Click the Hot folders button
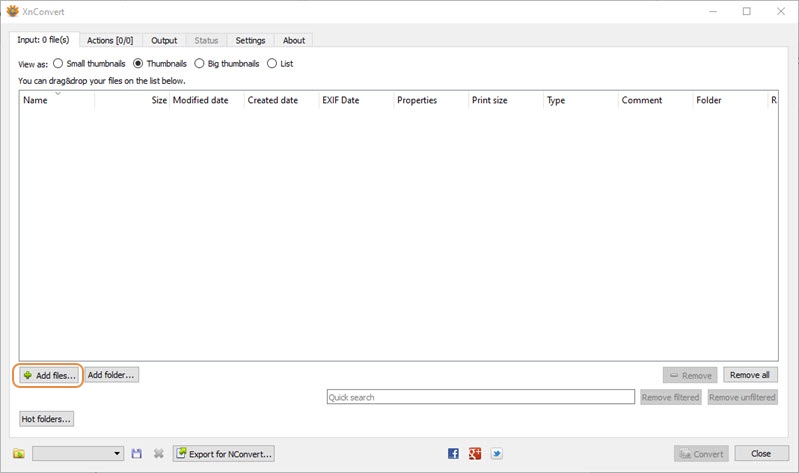799x473 pixels. [47, 419]
